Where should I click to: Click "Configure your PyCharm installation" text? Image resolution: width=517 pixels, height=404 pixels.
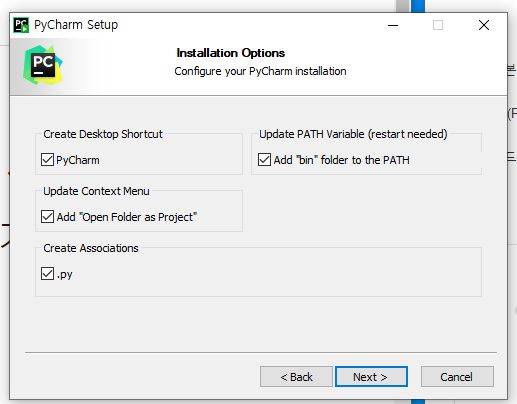coord(260,71)
